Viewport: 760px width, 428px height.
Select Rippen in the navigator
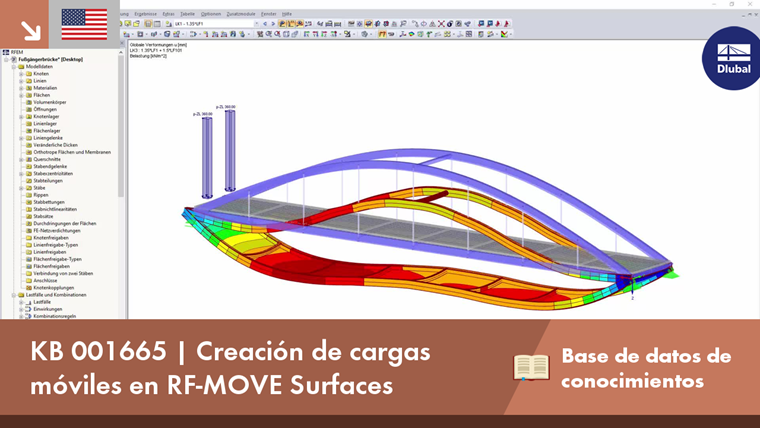(40, 195)
